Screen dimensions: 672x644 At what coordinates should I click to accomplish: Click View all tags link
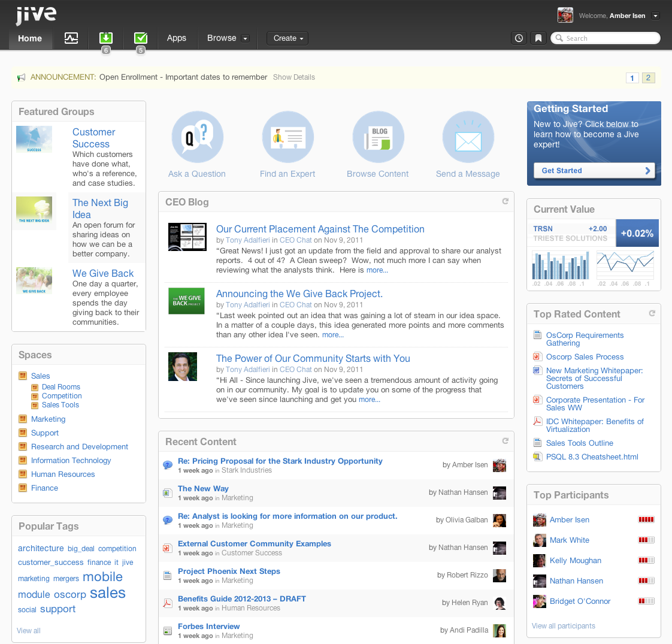28,631
